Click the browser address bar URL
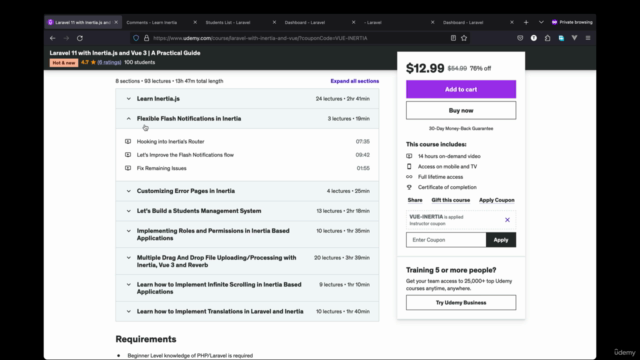The height and width of the screenshot is (360, 640). [260, 38]
